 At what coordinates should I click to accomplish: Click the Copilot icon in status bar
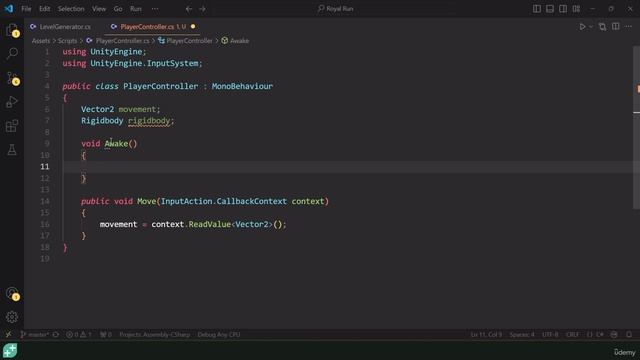(614, 334)
